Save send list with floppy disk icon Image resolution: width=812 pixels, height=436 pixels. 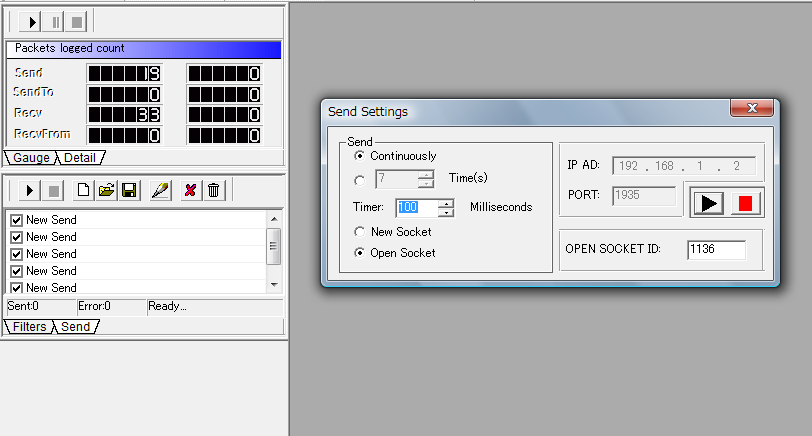(x=128, y=190)
